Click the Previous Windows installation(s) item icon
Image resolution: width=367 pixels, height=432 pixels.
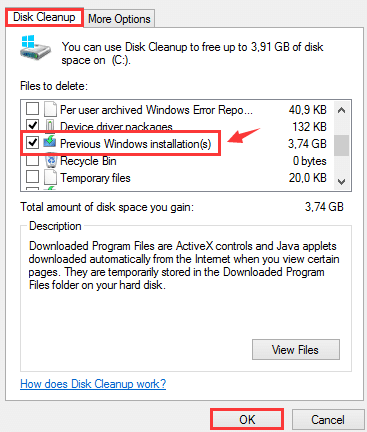click(50, 142)
